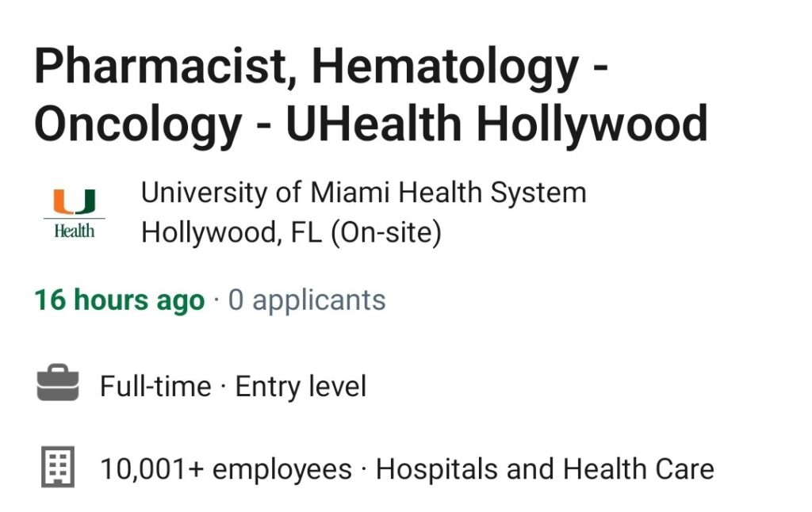
Task: Click the Entry level seniority label
Action: 301,388
